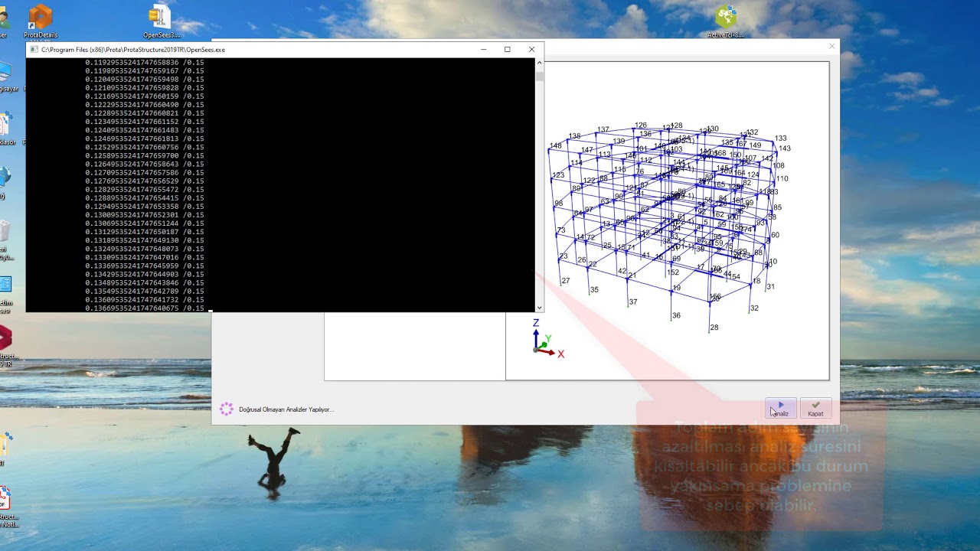Click node label 37 in the 3D model

(633, 302)
